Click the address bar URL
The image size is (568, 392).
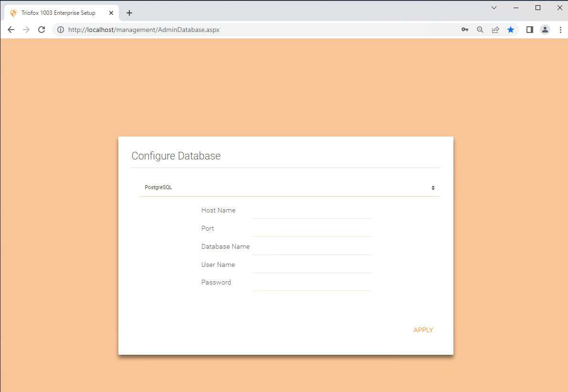click(x=144, y=30)
